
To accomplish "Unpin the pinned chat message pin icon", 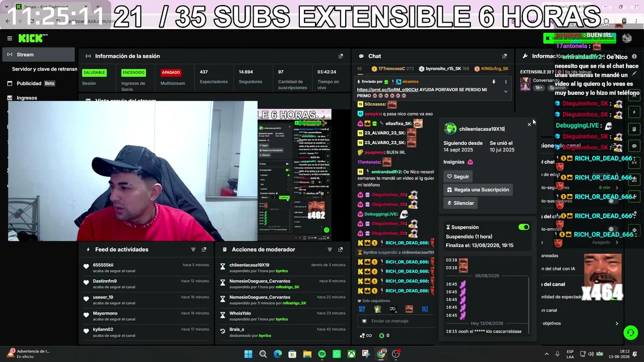I will pyautogui.click(x=494, y=81).
